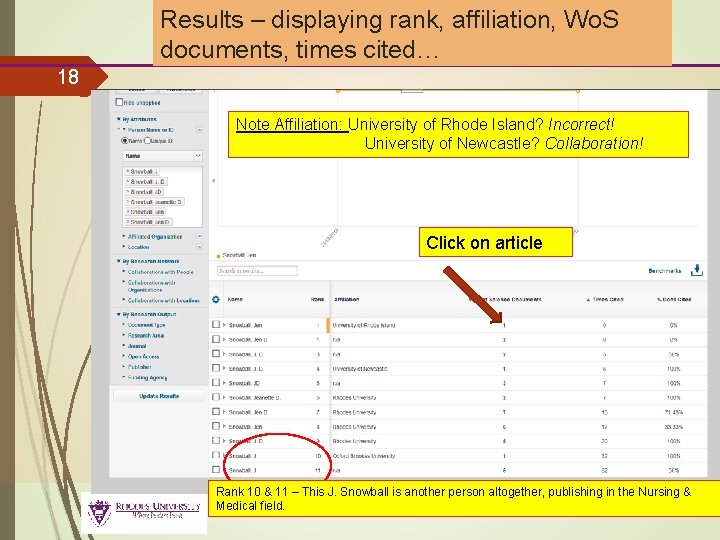Image resolution: width=720 pixels, height=540 pixels.
Task: Open documents count for University of Rhode Island row
Action: (x=504, y=325)
